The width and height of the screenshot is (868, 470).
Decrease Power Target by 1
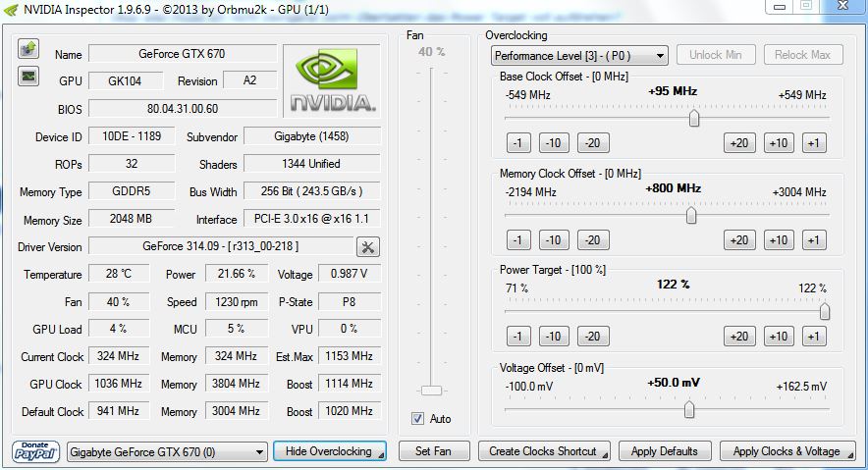pos(518,337)
